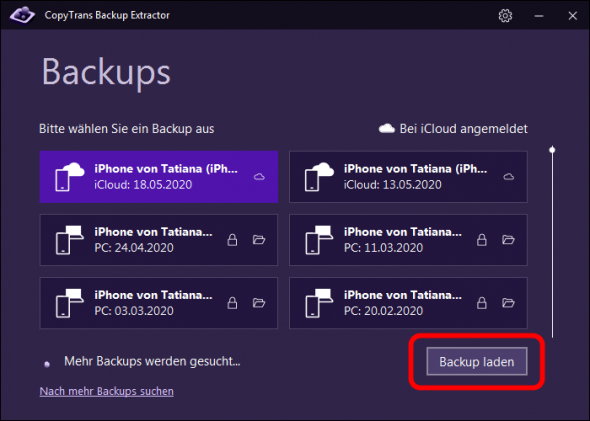The height and width of the screenshot is (421, 590).
Task: Click the small cloud icon on the 18.05.2020 backup
Action: click(x=259, y=176)
